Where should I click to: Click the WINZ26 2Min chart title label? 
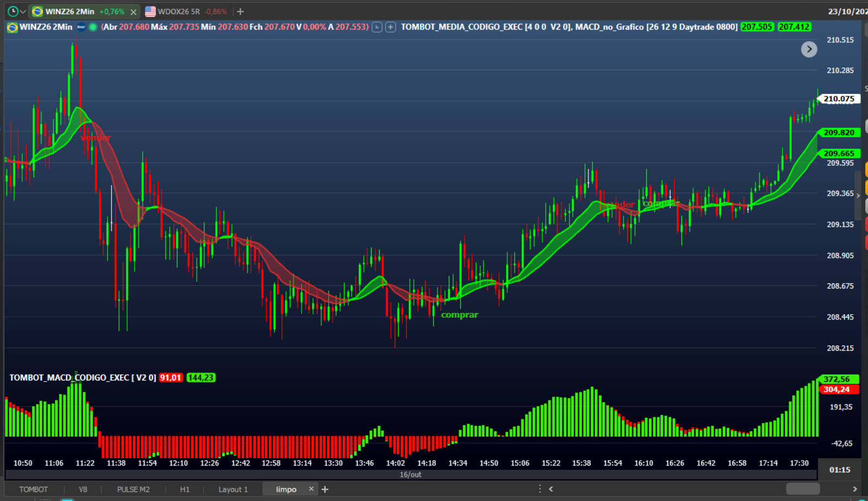point(46,27)
